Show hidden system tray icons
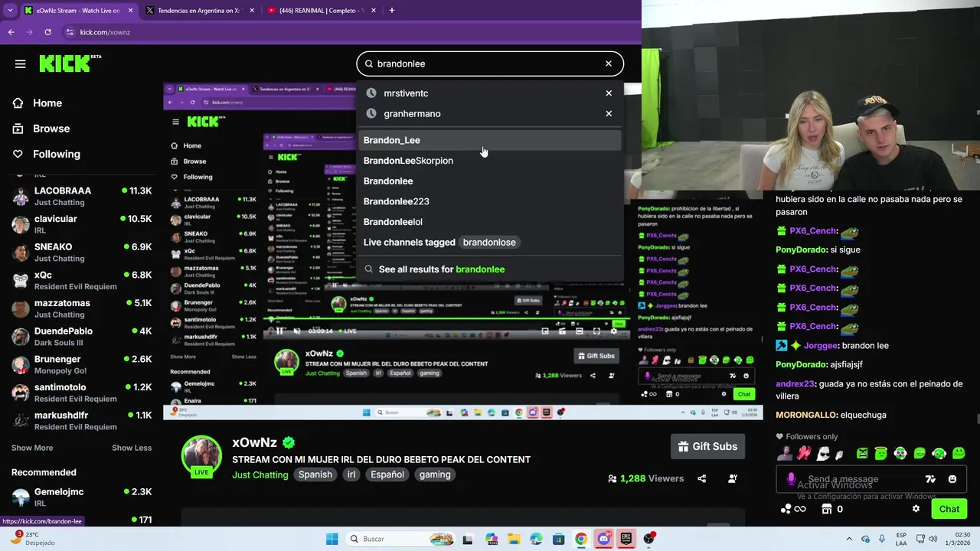Viewport: 980px width, 551px height. 849,539
